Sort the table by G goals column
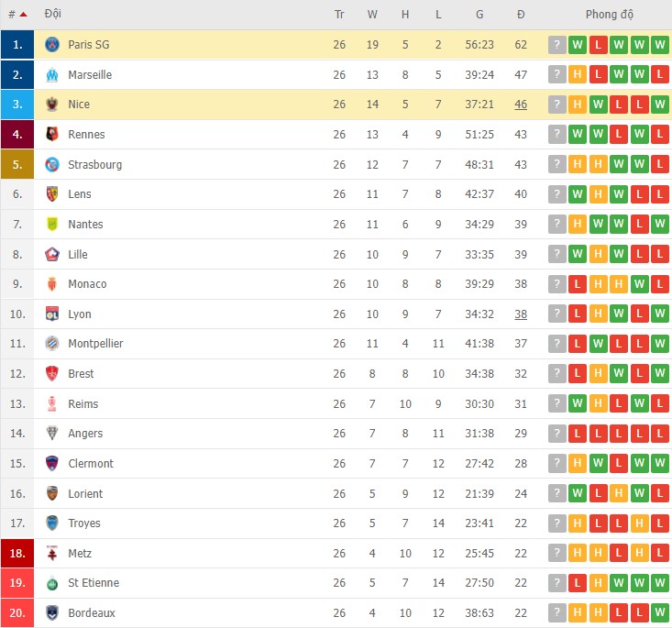The height and width of the screenshot is (628, 672). pyautogui.click(x=479, y=15)
